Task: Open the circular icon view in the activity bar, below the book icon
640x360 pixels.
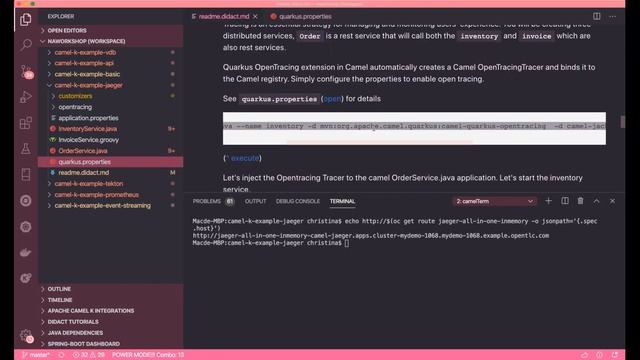Action: tap(26, 201)
